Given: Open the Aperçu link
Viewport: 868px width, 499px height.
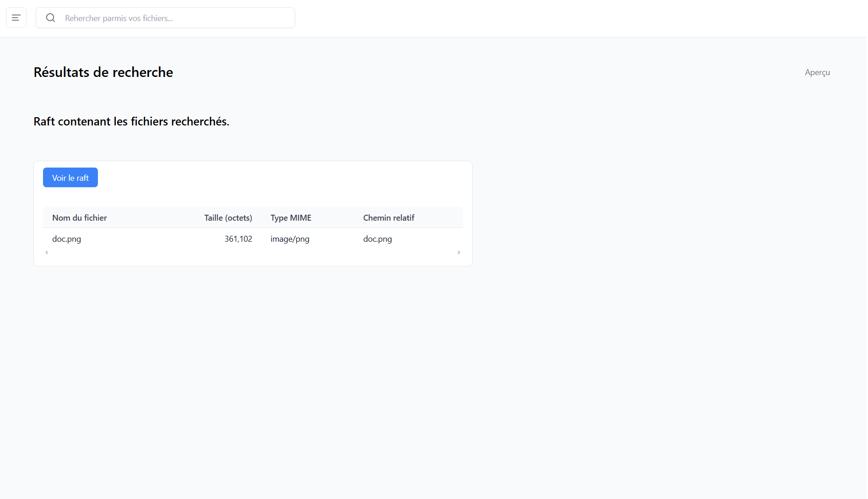Looking at the screenshot, I should [x=817, y=72].
